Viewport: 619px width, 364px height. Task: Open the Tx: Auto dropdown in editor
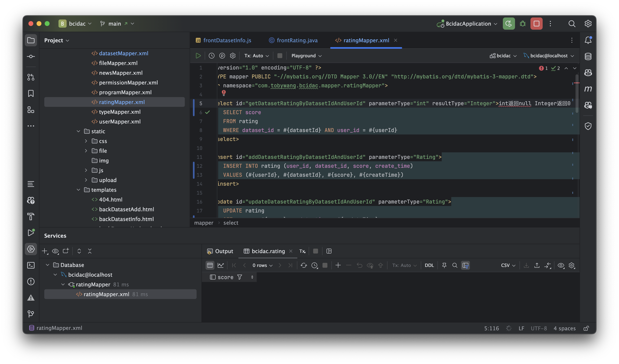coord(256,56)
